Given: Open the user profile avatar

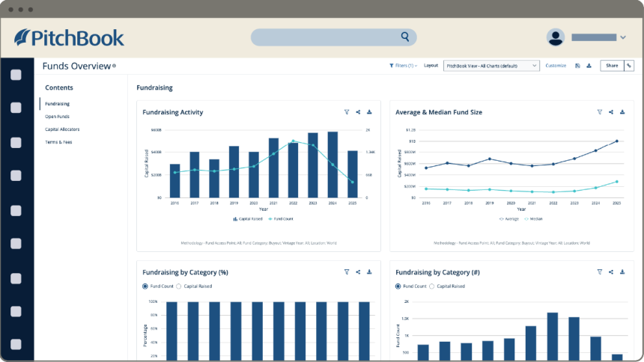Looking at the screenshot, I should 556,37.
